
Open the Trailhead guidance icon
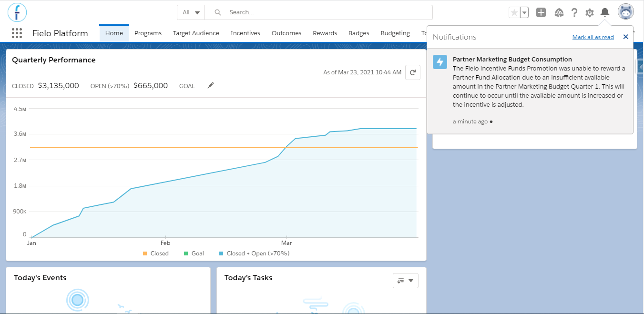[x=560, y=13]
